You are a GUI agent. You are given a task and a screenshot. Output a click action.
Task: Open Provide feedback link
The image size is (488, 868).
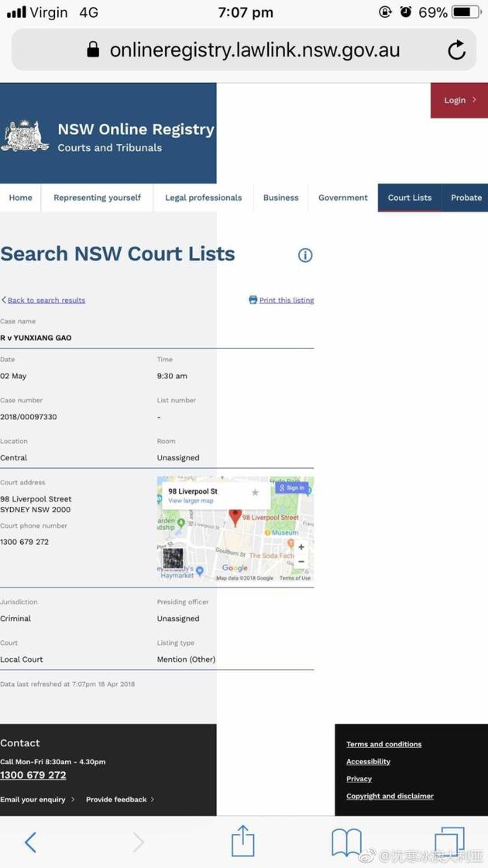pos(120,799)
